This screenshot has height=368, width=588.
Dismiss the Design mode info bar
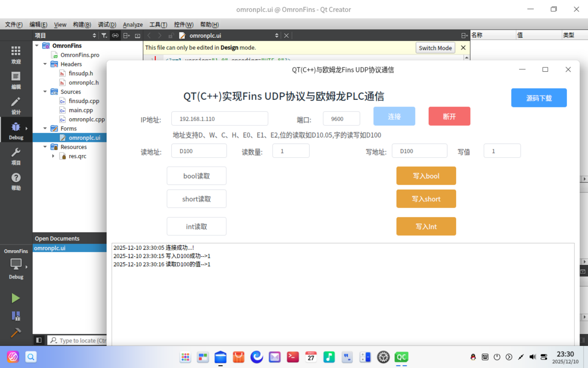coord(463,48)
